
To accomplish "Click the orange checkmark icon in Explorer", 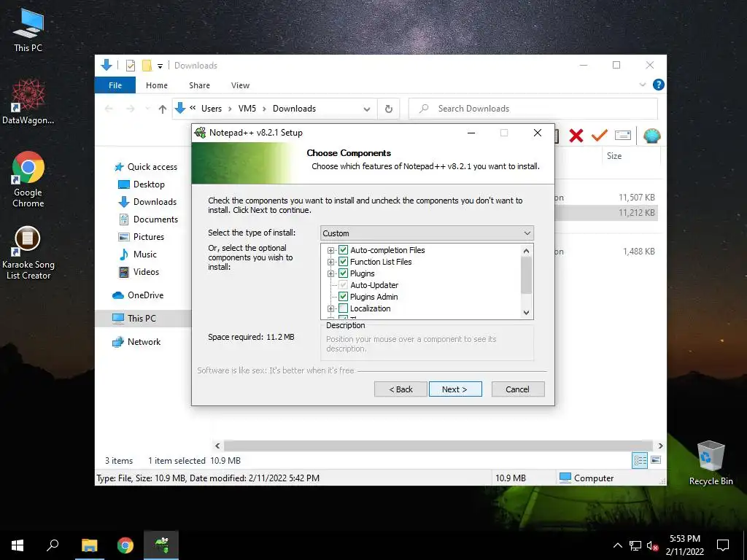I will (x=600, y=136).
